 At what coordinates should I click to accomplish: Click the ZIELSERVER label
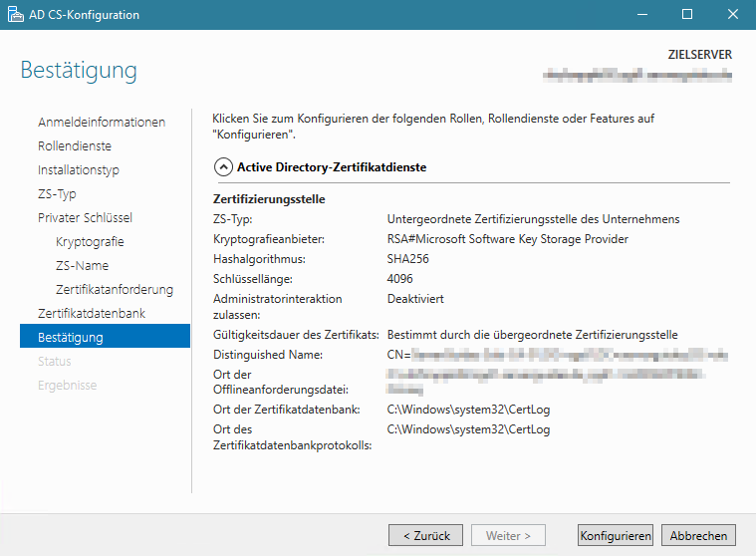click(699, 55)
